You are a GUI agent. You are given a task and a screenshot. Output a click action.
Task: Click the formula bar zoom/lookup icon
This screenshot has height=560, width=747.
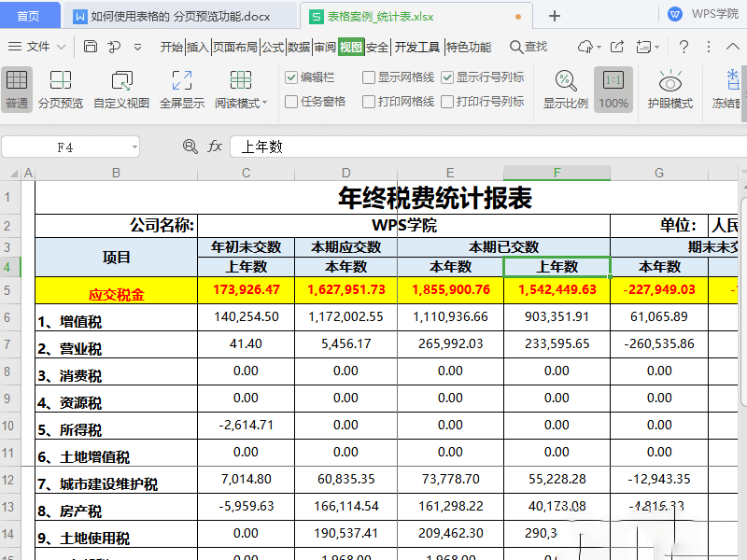coord(190,147)
